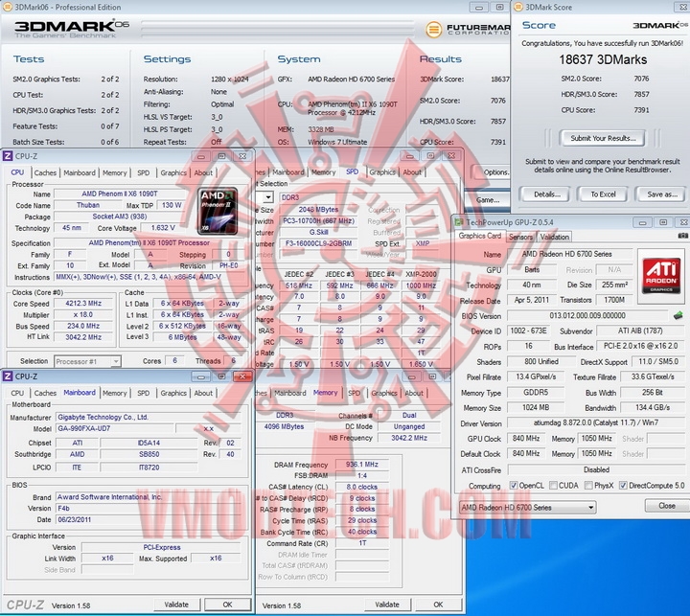Click the 3DMark06 title bar icon
Screen dimensions: 690x616
7,7
